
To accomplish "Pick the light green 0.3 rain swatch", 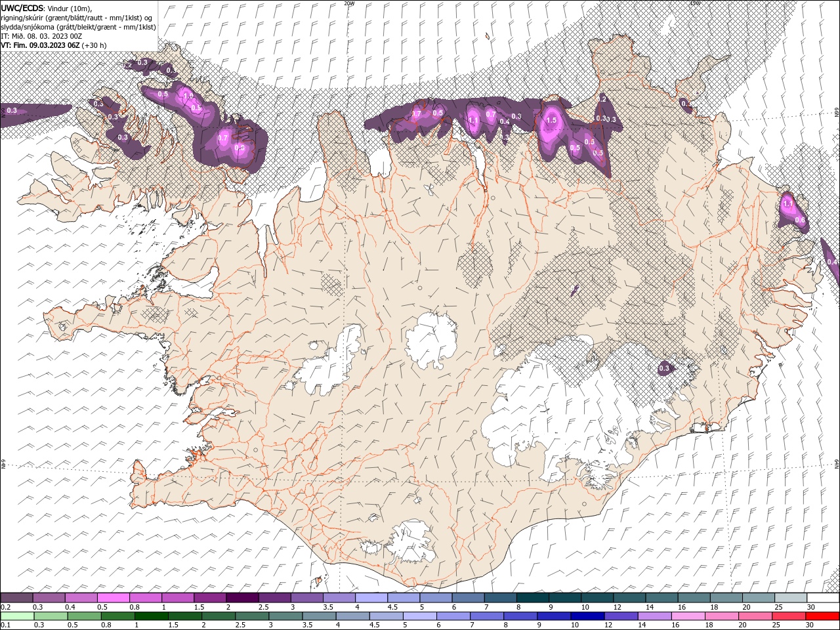I will (x=51, y=616).
